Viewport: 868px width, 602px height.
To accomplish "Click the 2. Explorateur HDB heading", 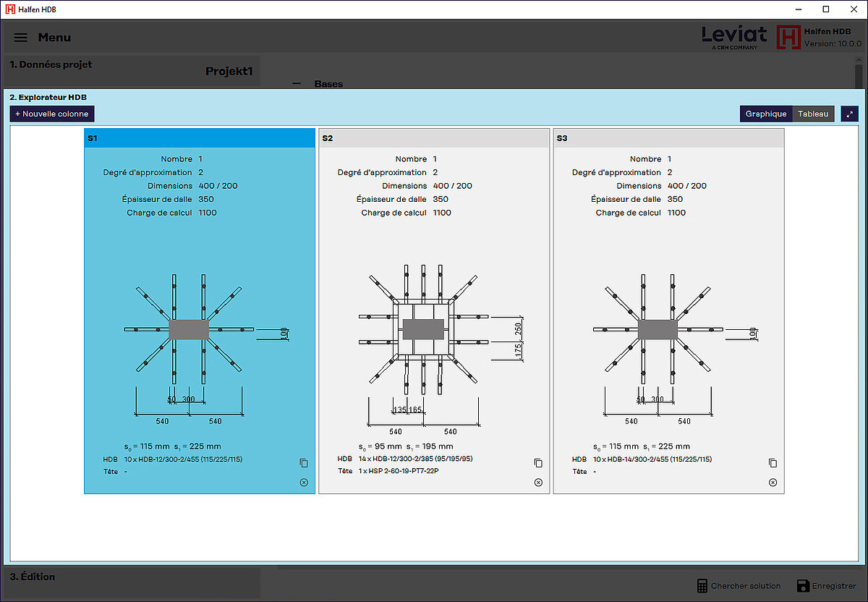I will point(48,97).
